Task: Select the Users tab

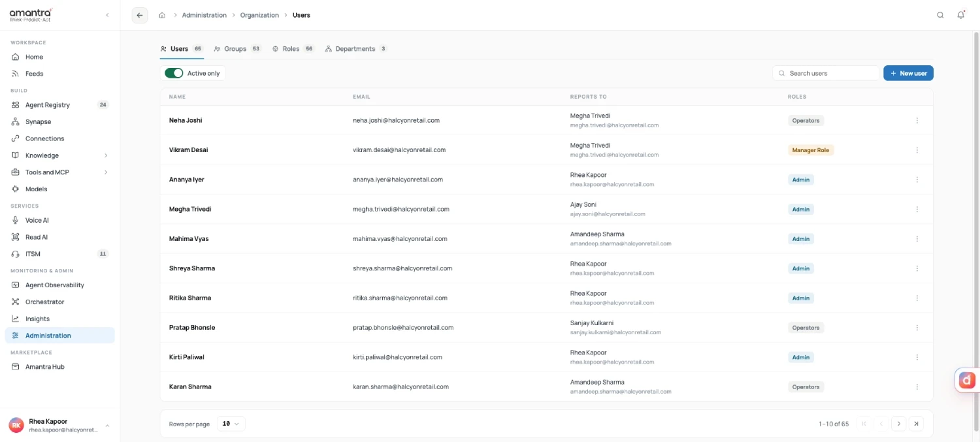Action: tap(182, 49)
